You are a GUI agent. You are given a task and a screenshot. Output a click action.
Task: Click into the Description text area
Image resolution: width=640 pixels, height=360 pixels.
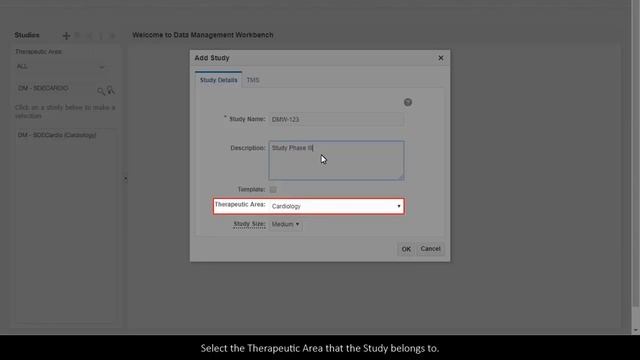[336, 160]
